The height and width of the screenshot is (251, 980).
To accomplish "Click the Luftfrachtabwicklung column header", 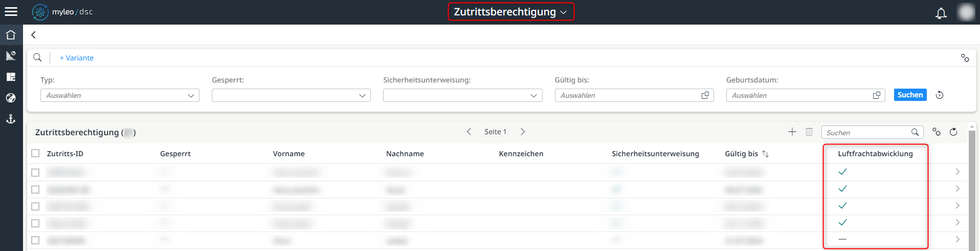I will 875,154.
